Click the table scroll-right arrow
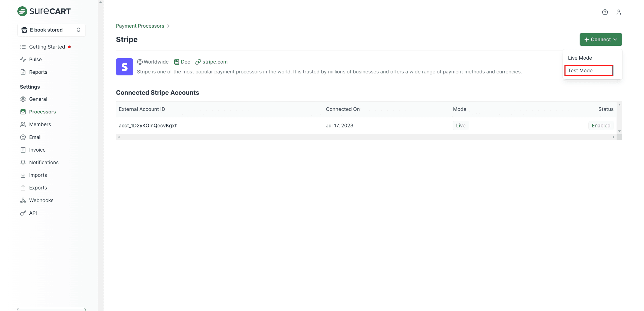Screen dimensions: 644x311 pyautogui.click(x=613, y=137)
